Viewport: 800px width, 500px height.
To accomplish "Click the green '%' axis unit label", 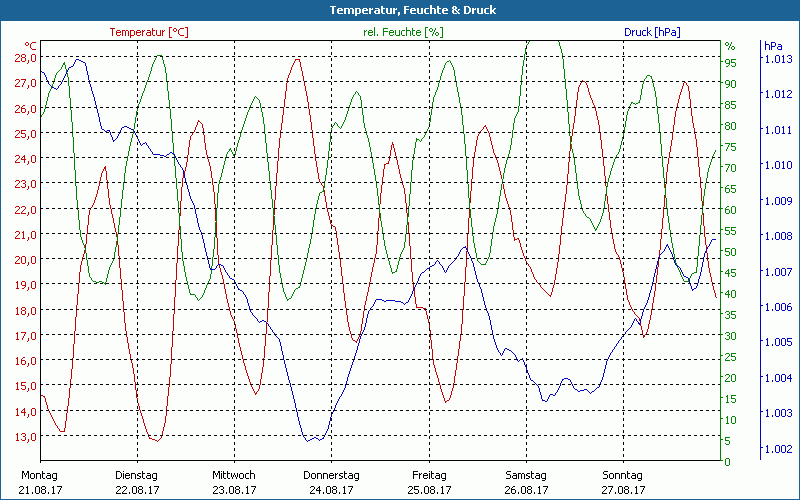I will 730,46.
